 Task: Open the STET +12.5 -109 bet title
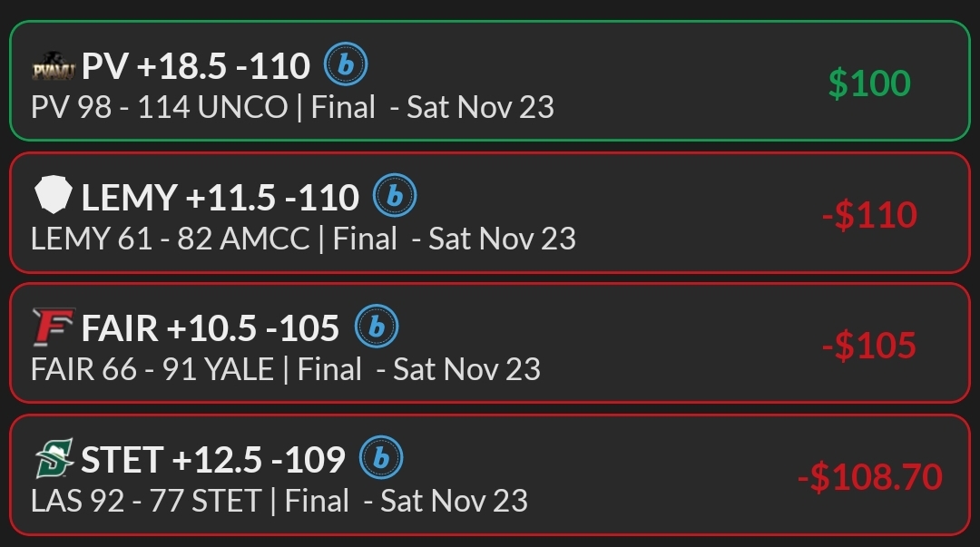tap(212, 461)
